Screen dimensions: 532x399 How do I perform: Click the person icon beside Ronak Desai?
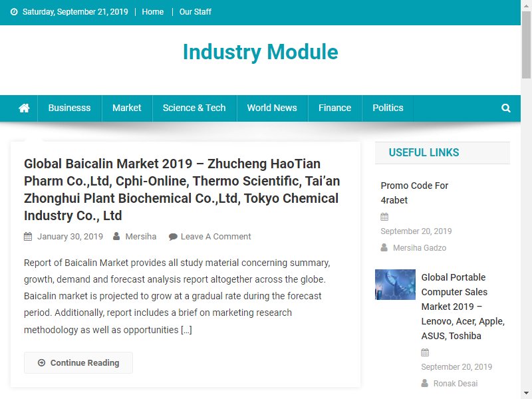425,384
